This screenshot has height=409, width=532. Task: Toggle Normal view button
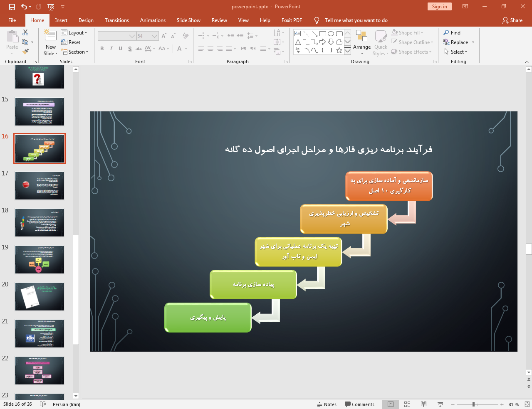391,404
